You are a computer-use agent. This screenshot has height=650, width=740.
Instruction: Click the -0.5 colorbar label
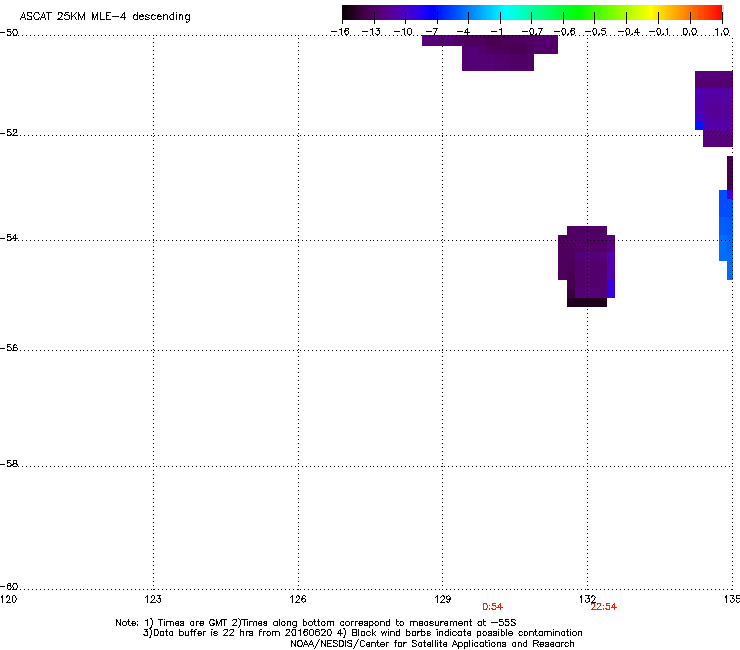click(x=596, y=32)
